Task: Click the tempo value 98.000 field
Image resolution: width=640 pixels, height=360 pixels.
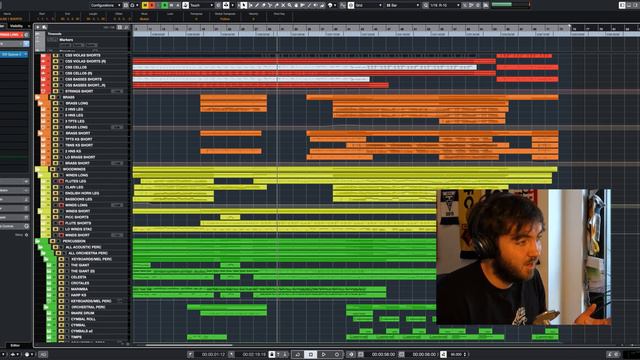Action: pyautogui.click(x=457, y=354)
